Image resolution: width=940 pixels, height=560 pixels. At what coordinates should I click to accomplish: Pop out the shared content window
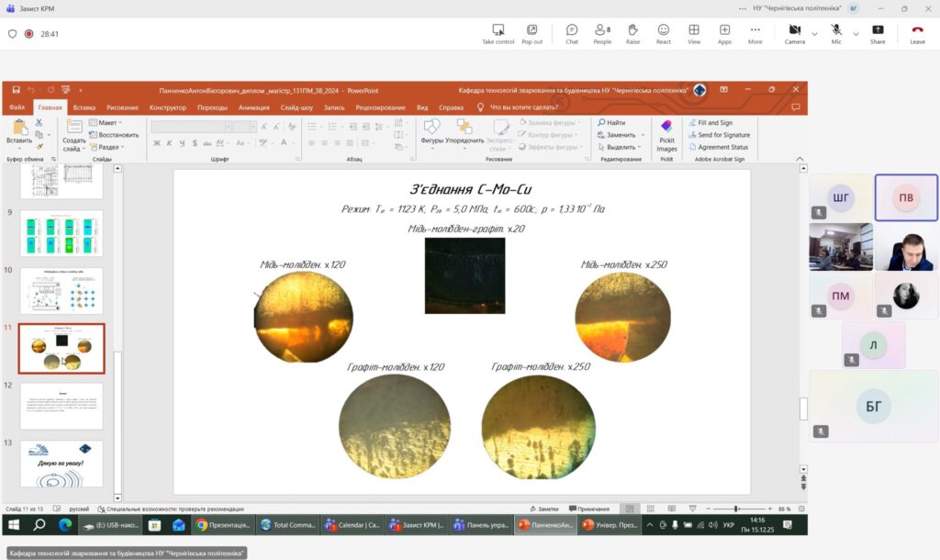pos(532,34)
